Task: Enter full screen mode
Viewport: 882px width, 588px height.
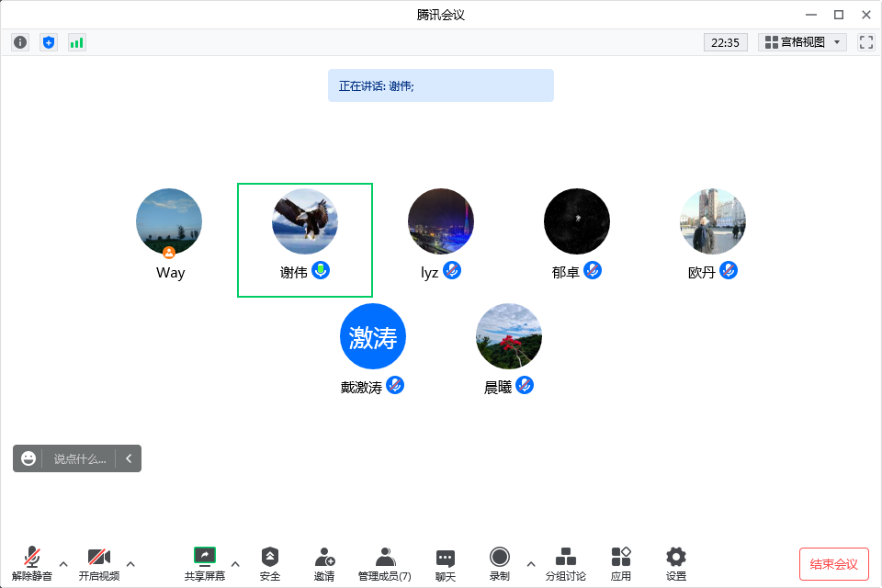Action: click(x=865, y=42)
